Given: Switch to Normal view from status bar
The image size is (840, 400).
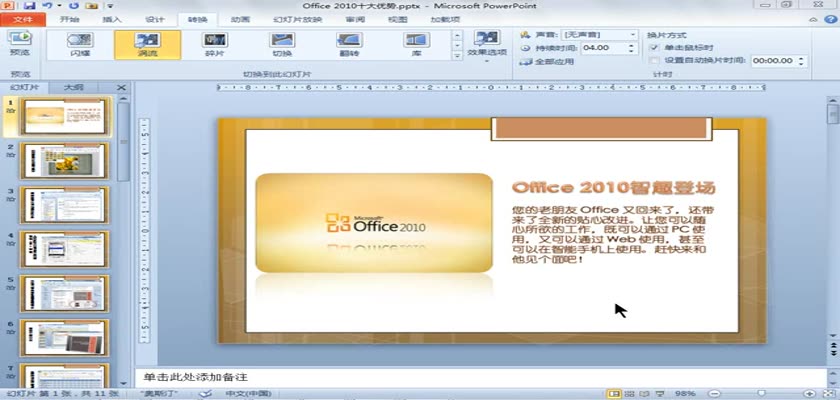Looking at the screenshot, I should tap(614, 394).
